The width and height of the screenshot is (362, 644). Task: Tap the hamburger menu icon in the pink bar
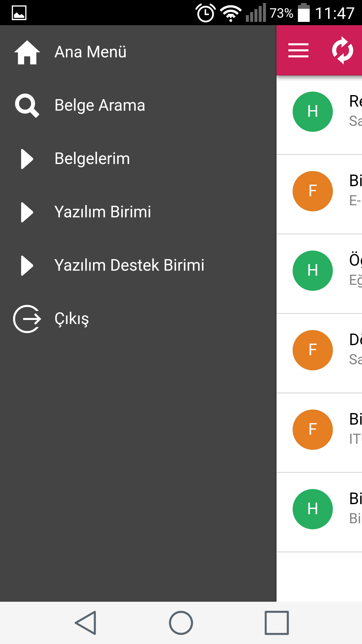tap(298, 50)
